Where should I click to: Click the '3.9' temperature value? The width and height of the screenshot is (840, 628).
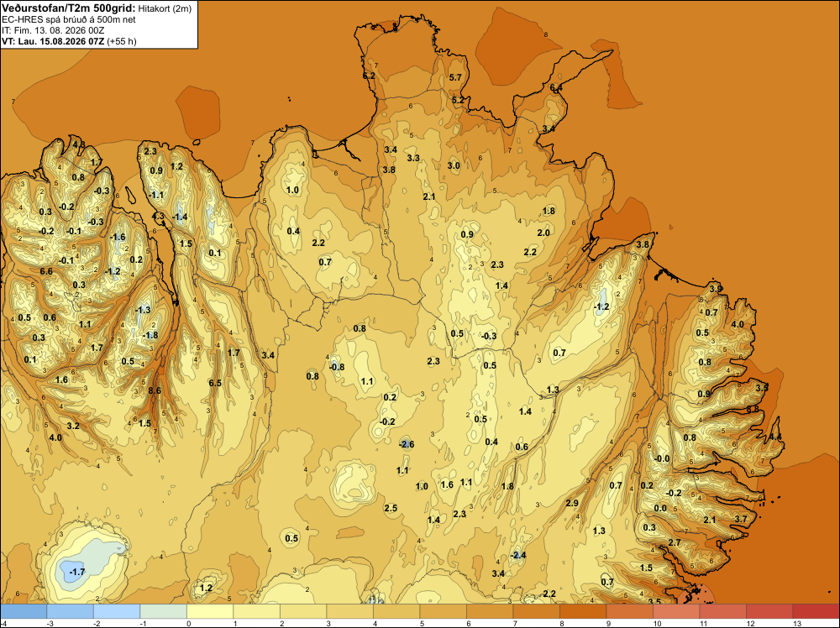pyautogui.click(x=717, y=289)
